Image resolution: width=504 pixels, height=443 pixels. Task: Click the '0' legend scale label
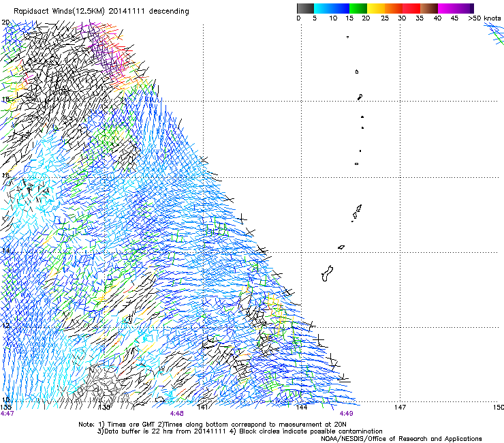coord(298,18)
